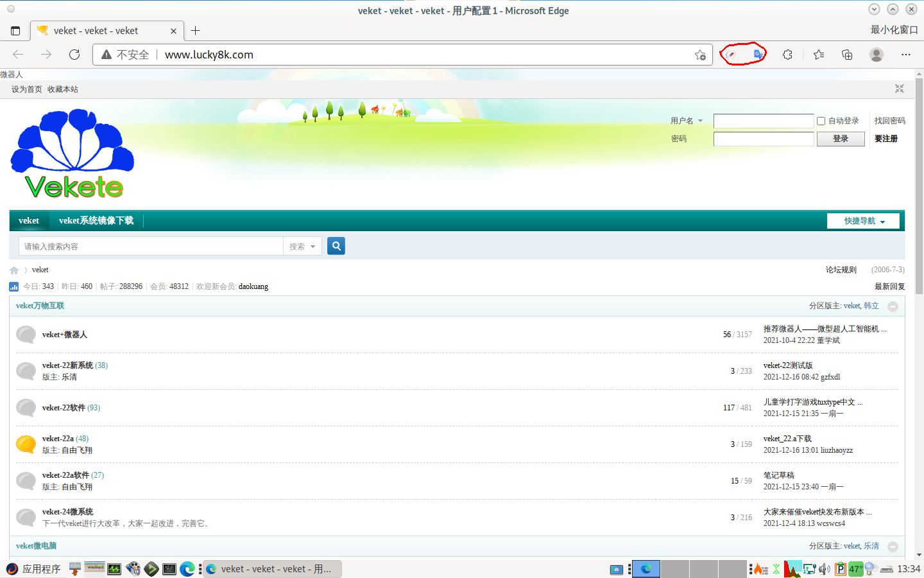The height and width of the screenshot is (578, 924).
Task: Collapse the veket万物互联 section
Action: tap(893, 306)
